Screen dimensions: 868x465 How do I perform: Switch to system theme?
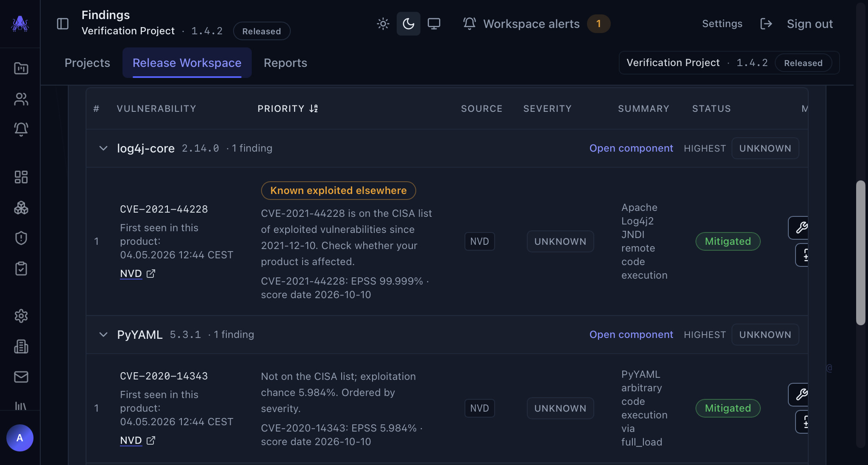434,24
